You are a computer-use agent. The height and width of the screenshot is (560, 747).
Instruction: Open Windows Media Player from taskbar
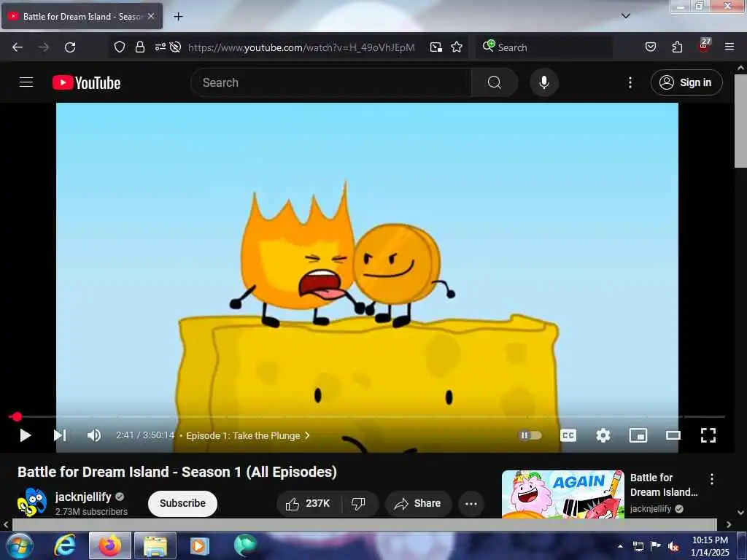point(199,545)
